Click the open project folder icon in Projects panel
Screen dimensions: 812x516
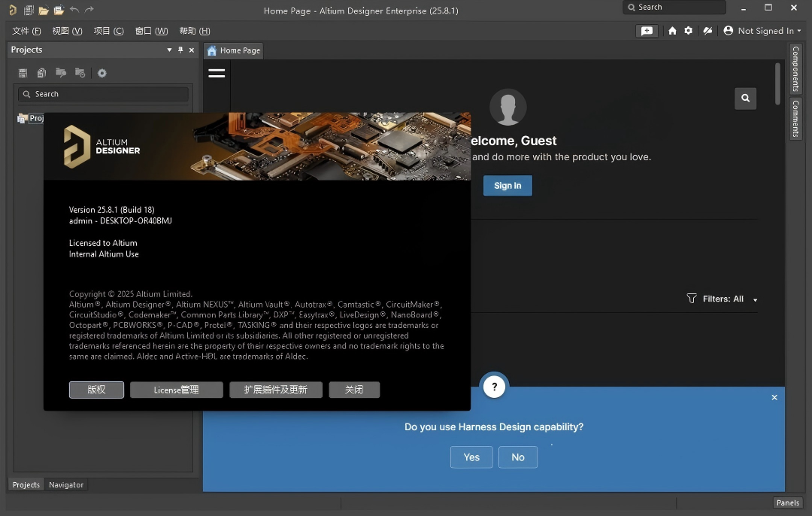(61, 72)
